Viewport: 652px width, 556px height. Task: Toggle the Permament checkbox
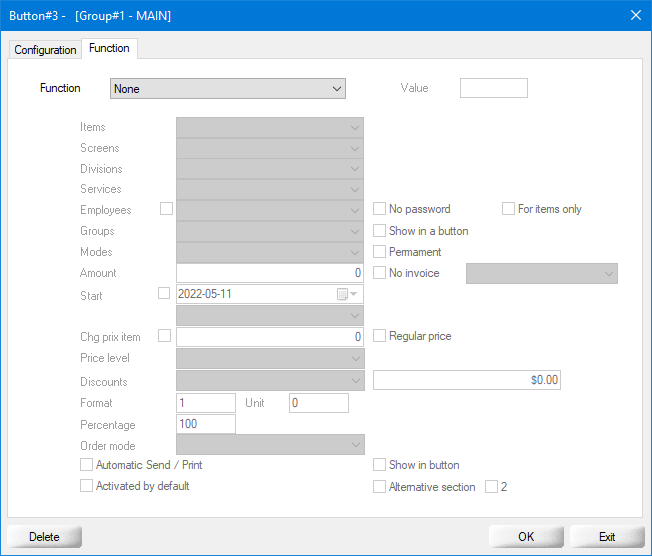click(380, 252)
